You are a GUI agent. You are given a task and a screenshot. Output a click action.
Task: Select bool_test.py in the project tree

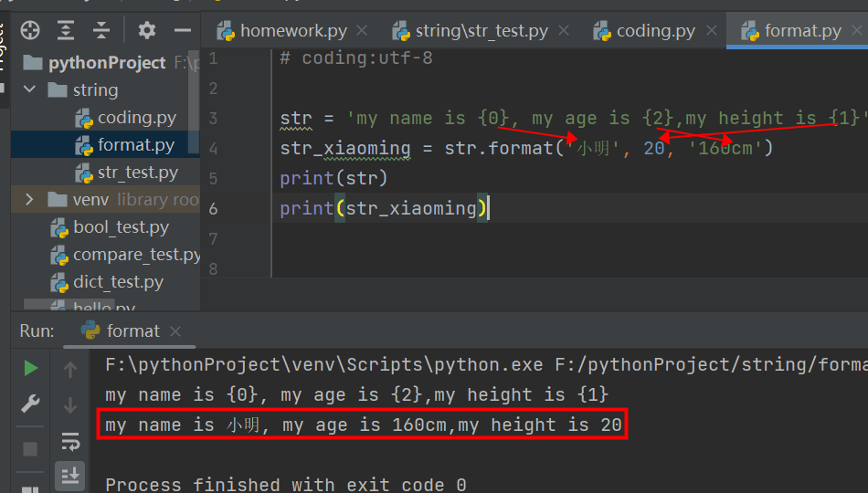(121, 227)
